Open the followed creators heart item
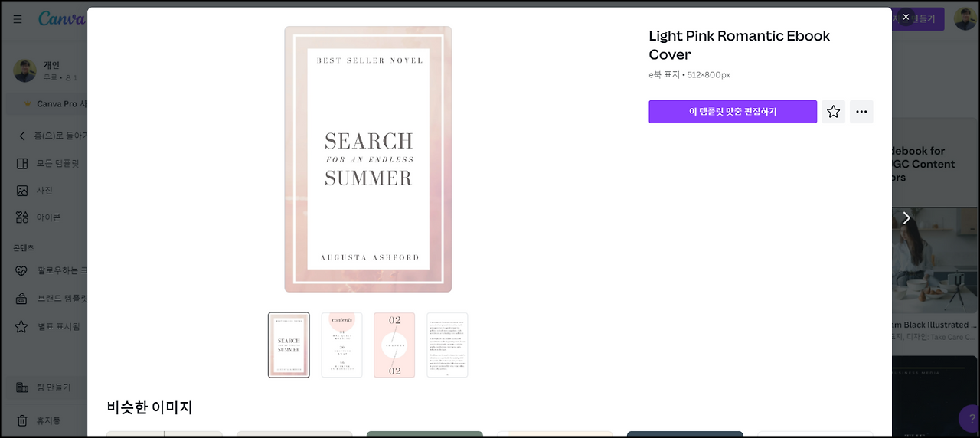Image resolution: width=980 pixels, height=438 pixels. [50, 270]
